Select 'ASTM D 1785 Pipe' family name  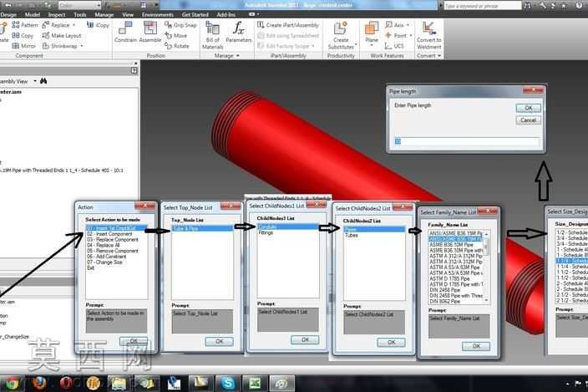[x=449, y=278]
